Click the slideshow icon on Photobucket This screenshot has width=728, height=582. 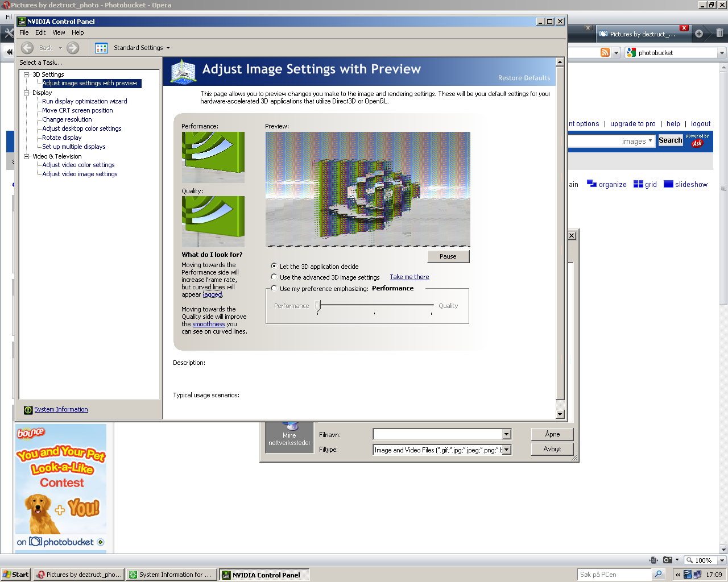click(x=668, y=184)
